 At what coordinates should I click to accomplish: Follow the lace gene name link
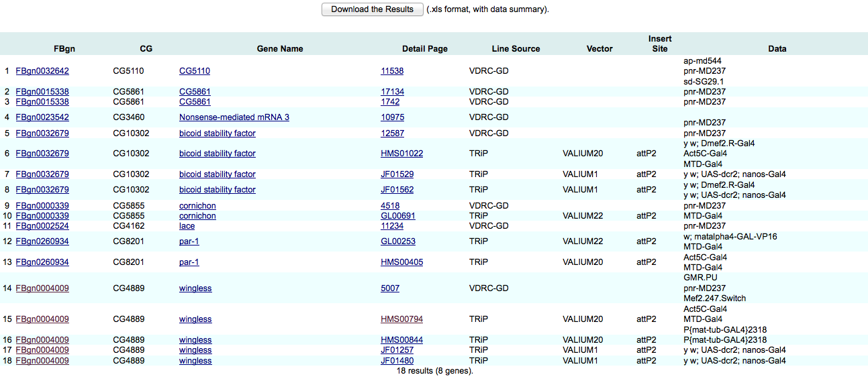[x=188, y=226]
